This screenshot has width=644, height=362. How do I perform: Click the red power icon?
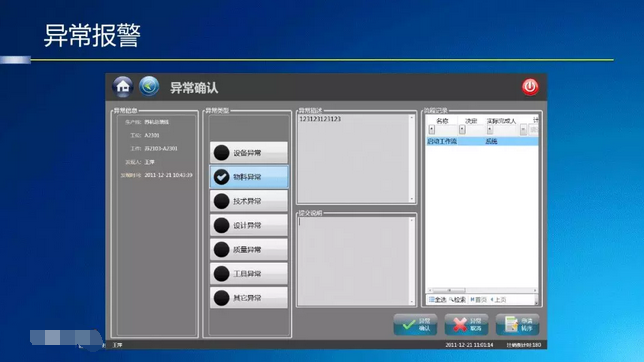530,87
